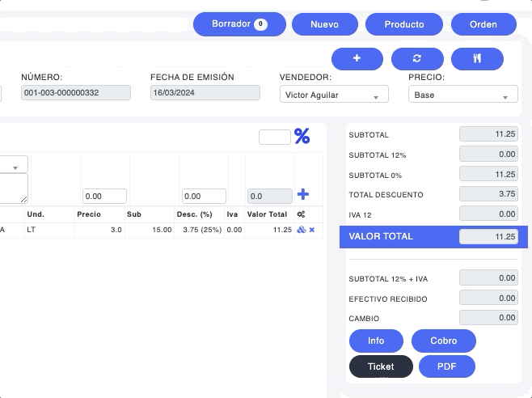The height and width of the screenshot is (398, 532).
Task: Click the PDF button
Action: (x=446, y=366)
